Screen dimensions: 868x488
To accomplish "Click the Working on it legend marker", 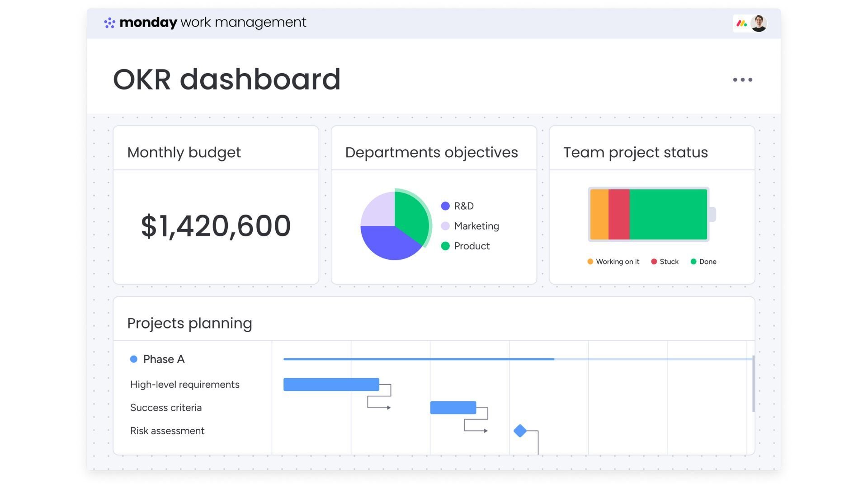I will (x=590, y=261).
